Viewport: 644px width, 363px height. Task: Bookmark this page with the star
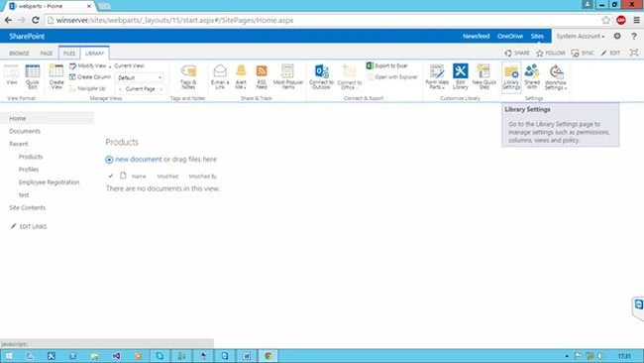tap(605, 20)
